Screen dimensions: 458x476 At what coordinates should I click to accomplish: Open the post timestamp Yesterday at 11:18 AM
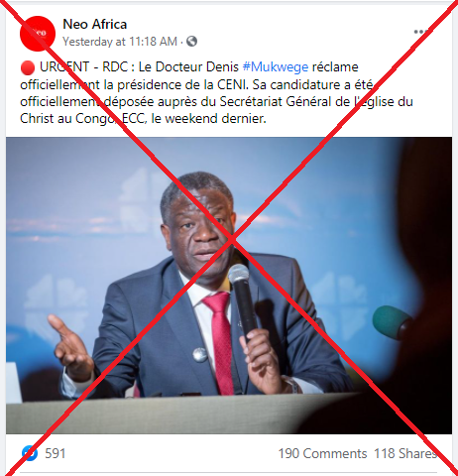coord(120,42)
